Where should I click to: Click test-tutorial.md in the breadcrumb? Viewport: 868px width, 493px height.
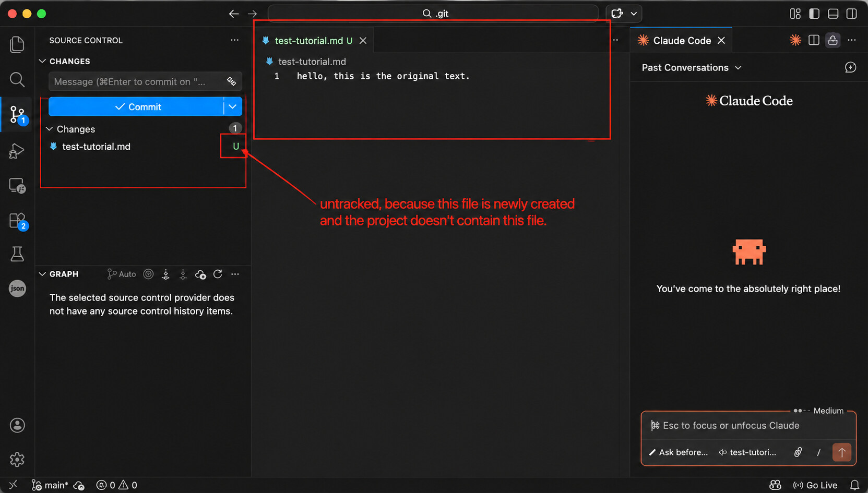(x=312, y=62)
